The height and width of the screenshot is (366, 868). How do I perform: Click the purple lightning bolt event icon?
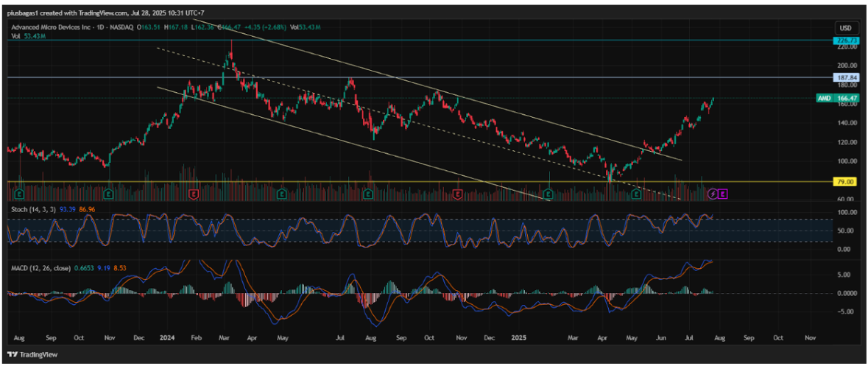[713, 194]
